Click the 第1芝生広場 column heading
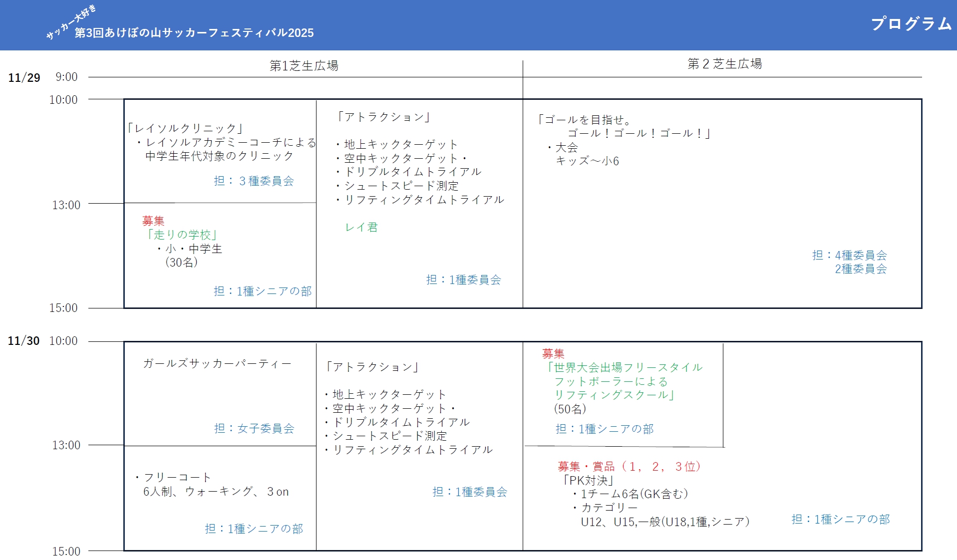 304,65
